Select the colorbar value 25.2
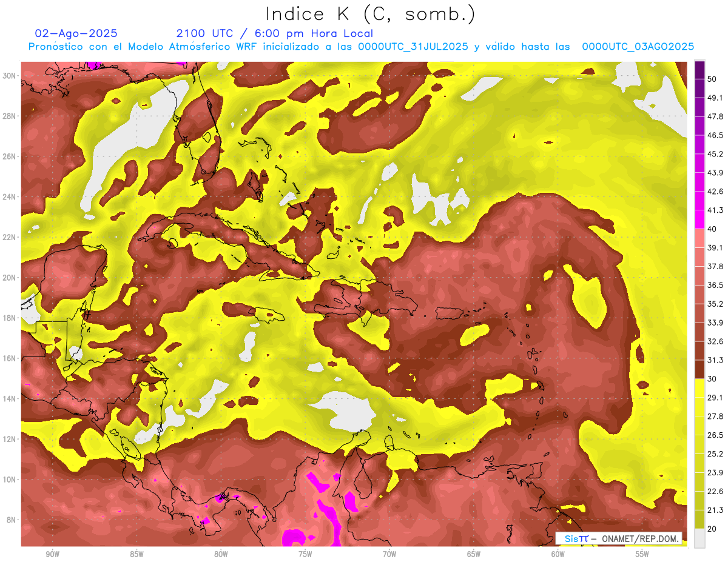728x562 pixels. [715, 454]
